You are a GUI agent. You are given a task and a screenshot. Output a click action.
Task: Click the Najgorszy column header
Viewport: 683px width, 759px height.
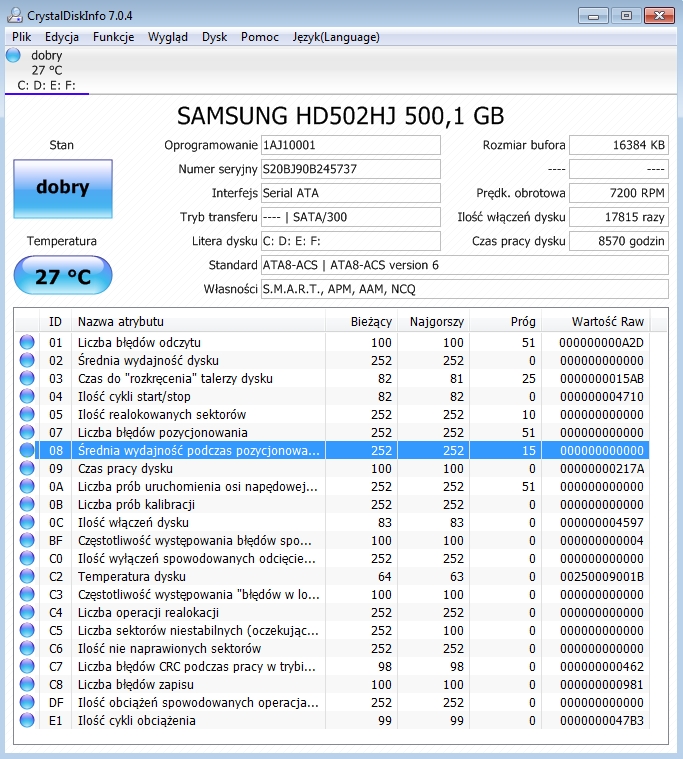434,321
